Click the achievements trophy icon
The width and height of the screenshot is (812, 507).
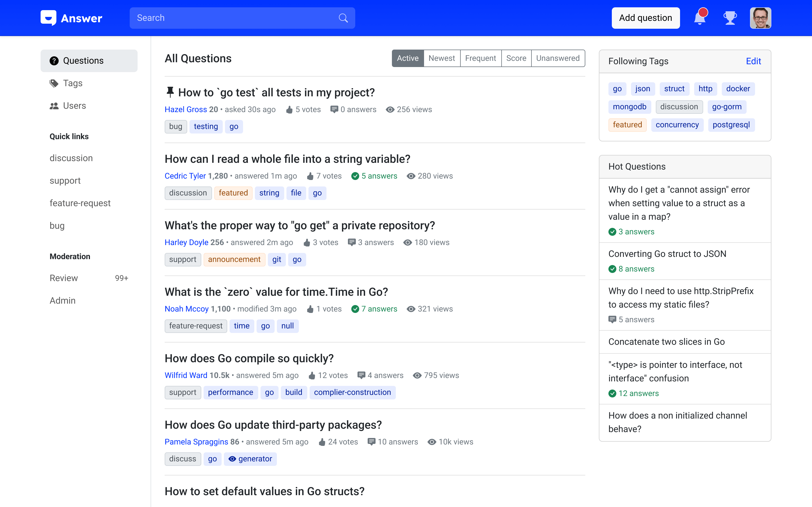[730, 18]
